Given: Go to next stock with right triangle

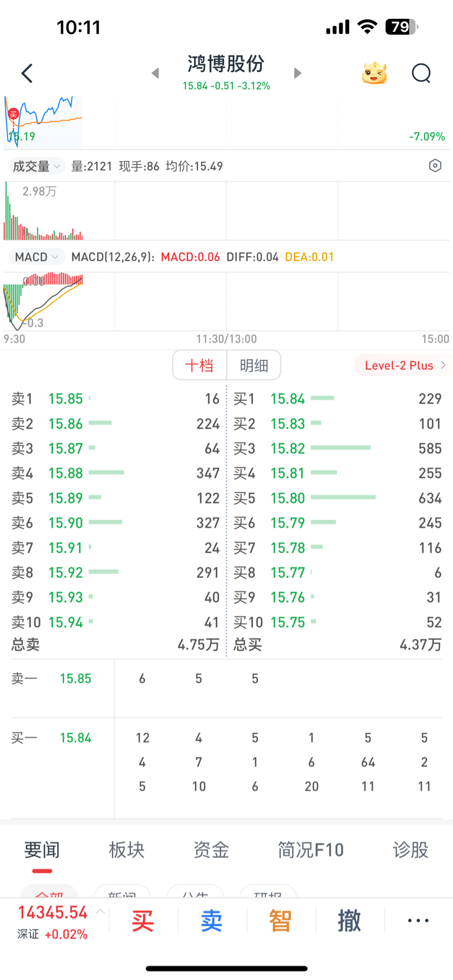Looking at the screenshot, I should 297,73.
